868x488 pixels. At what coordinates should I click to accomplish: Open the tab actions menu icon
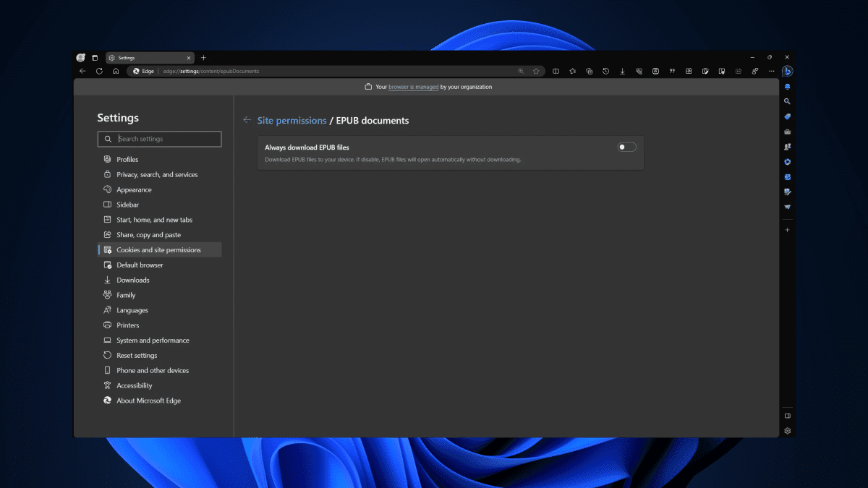click(x=95, y=58)
